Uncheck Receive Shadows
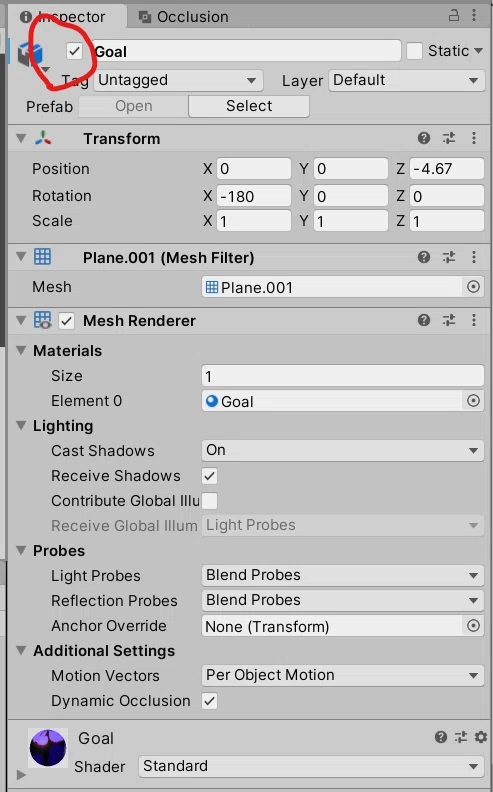Screen dimensions: 493x792 coord(210,476)
